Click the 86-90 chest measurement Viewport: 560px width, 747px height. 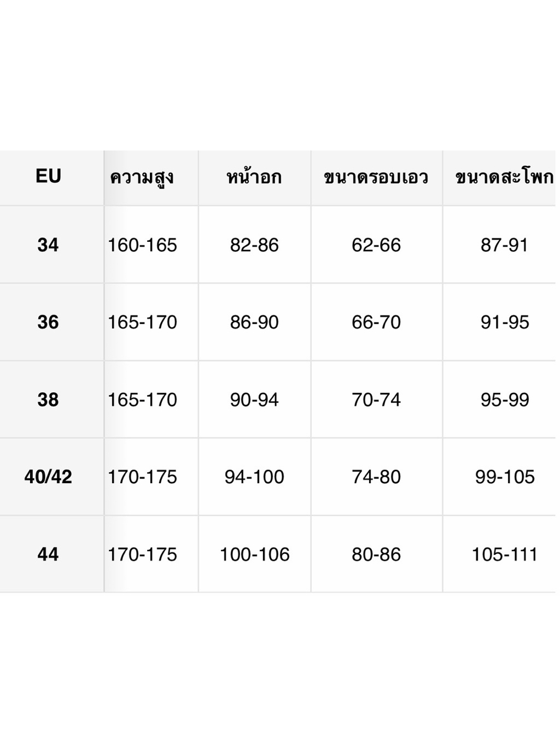tap(254, 322)
